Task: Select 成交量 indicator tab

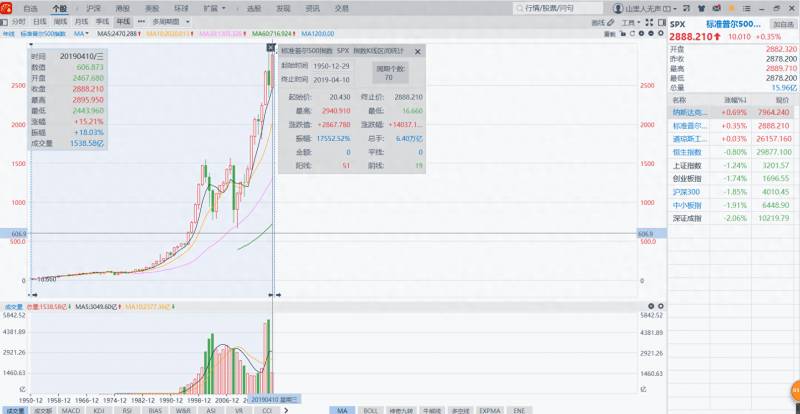Action: (x=14, y=410)
